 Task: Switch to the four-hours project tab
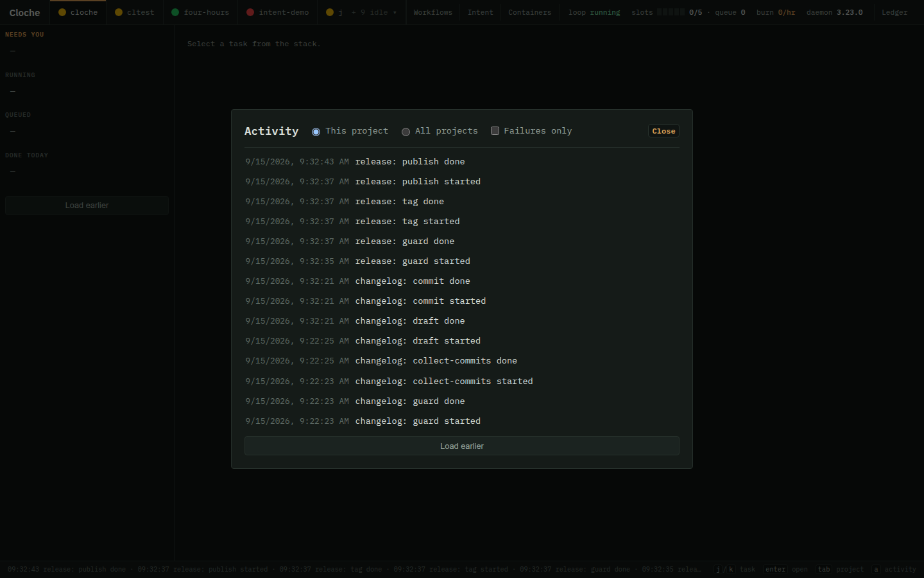[x=200, y=12]
